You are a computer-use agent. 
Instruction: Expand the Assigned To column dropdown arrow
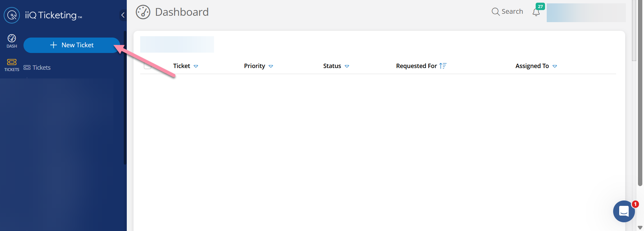[x=555, y=66]
